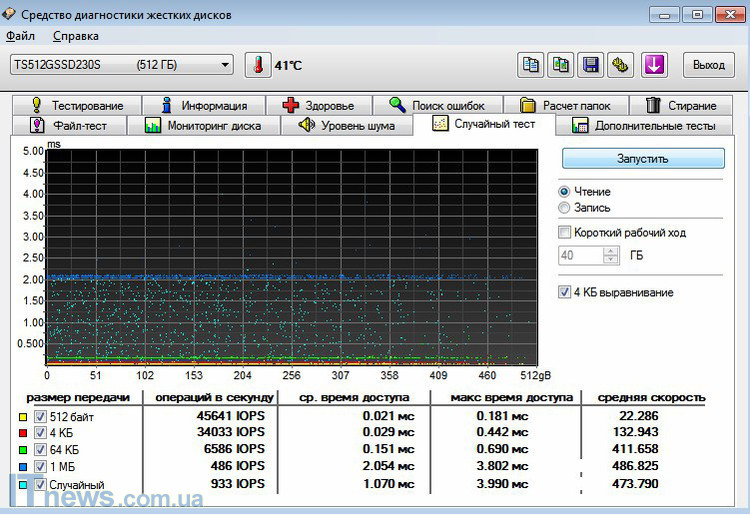Click the Выход button

coord(708,65)
